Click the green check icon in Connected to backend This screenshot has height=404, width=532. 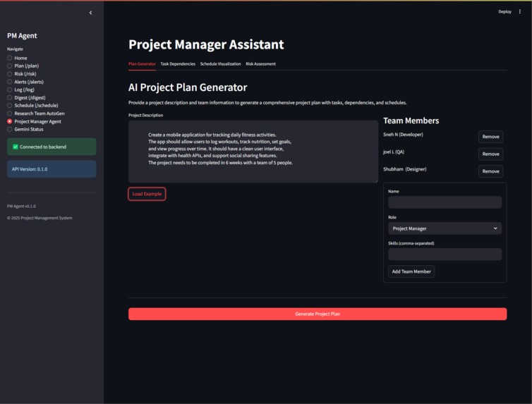(16, 147)
